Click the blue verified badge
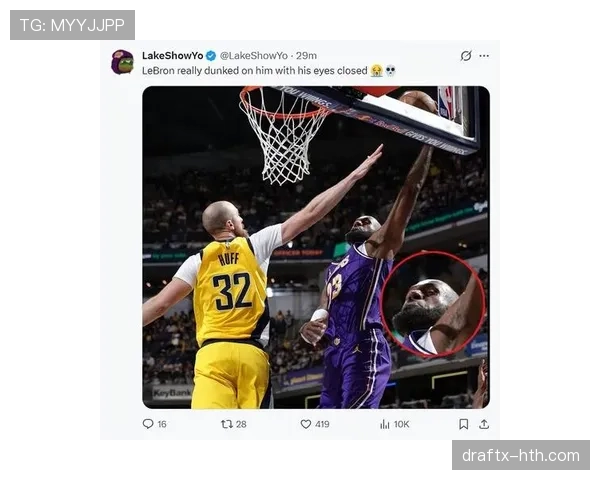This screenshot has height=480, width=600. pyautogui.click(x=211, y=56)
